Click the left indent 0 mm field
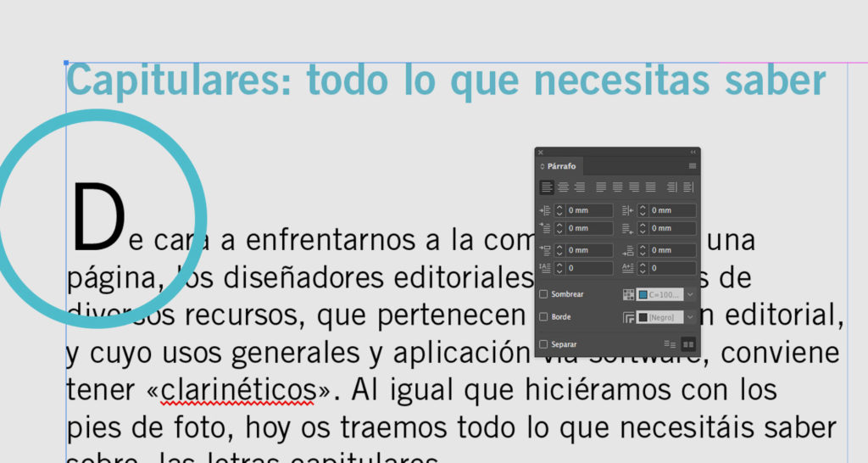 click(589, 210)
